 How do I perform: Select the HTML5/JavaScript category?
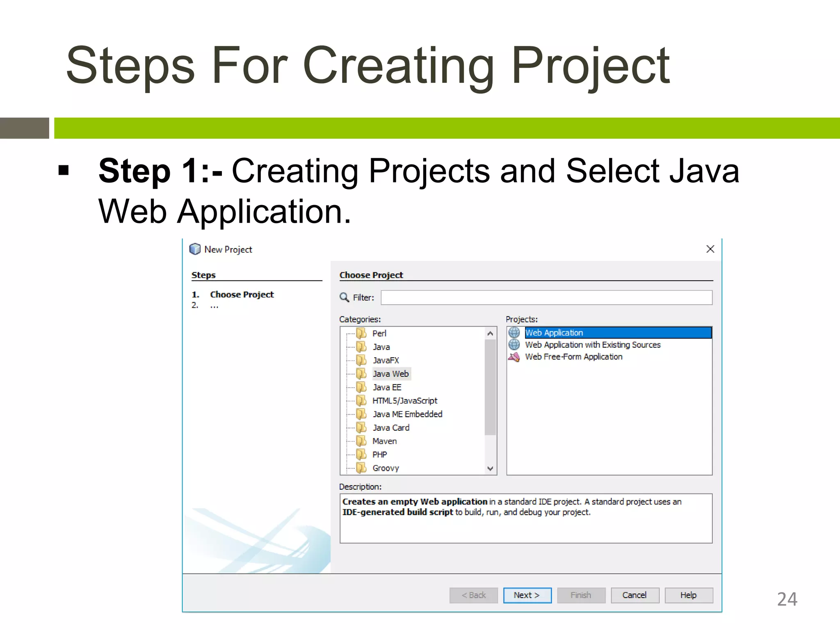pos(404,401)
